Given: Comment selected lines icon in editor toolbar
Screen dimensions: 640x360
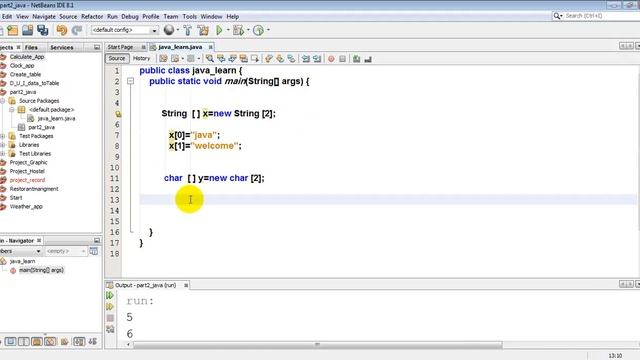Looking at the screenshot, I should (x=356, y=59).
